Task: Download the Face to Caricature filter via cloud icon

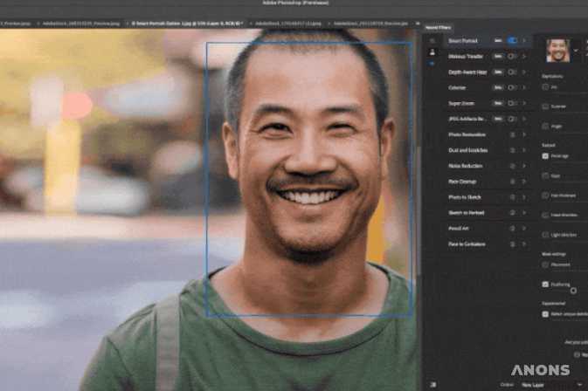Action: tap(512, 244)
